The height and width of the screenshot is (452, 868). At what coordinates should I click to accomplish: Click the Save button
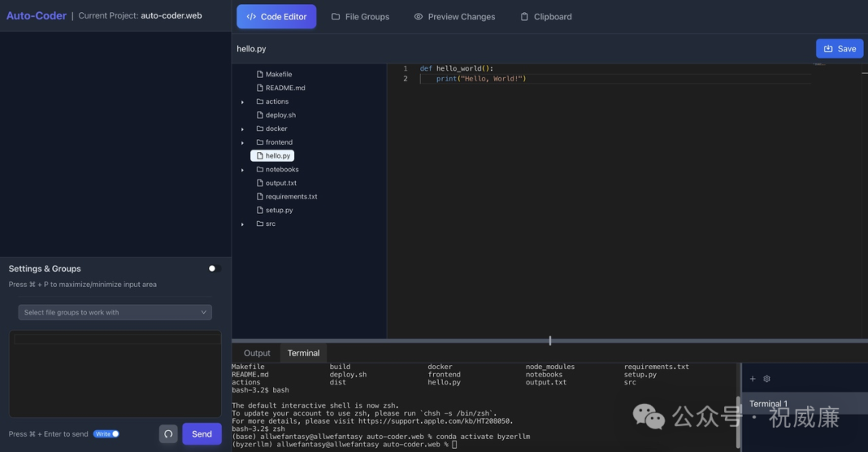coord(839,49)
